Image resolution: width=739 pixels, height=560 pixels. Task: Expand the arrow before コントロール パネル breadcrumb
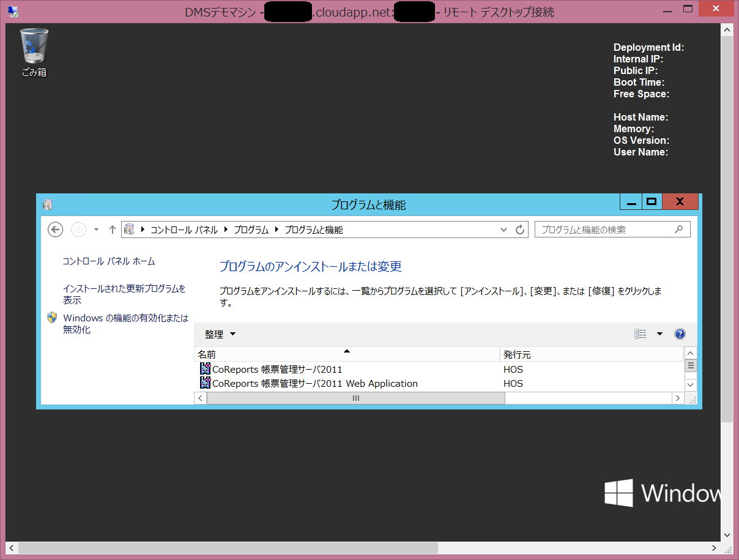pyautogui.click(x=143, y=230)
